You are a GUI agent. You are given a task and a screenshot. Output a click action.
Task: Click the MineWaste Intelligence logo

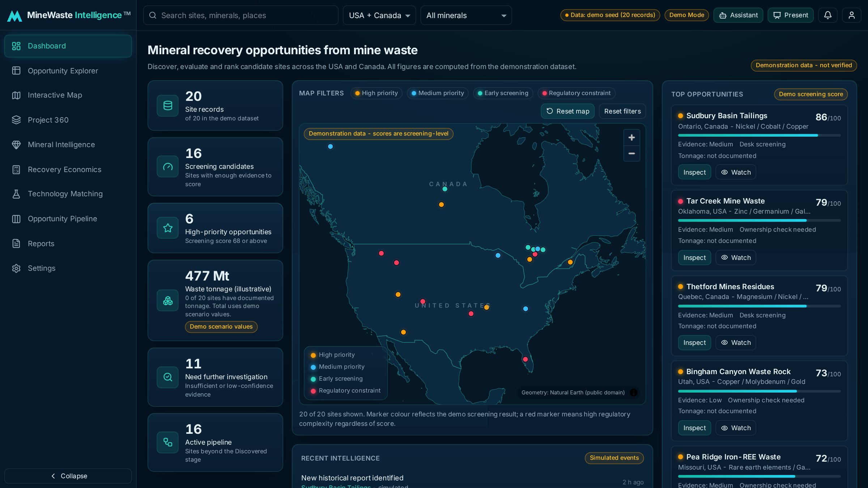click(69, 15)
